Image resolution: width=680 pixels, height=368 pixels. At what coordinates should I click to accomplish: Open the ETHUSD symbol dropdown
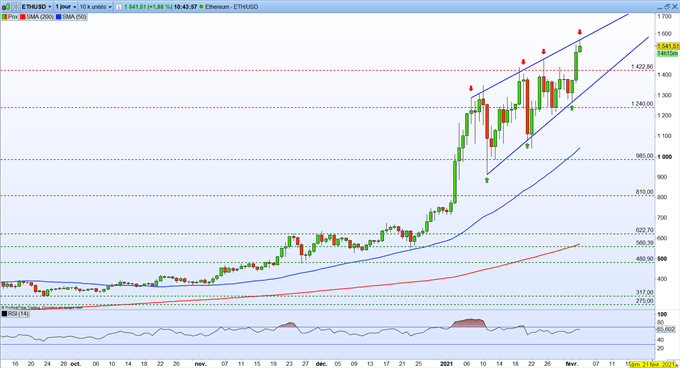(36, 7)
